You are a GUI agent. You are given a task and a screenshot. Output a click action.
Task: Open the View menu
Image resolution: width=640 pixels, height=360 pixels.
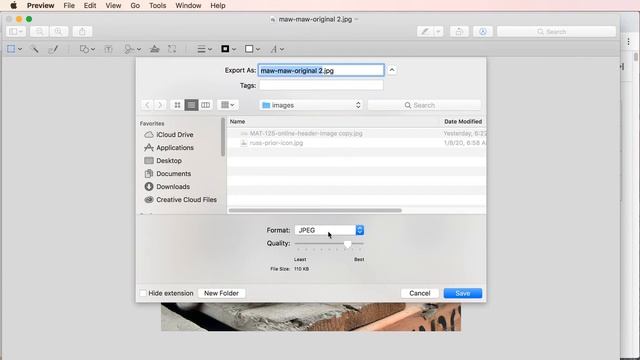point(113,6)
